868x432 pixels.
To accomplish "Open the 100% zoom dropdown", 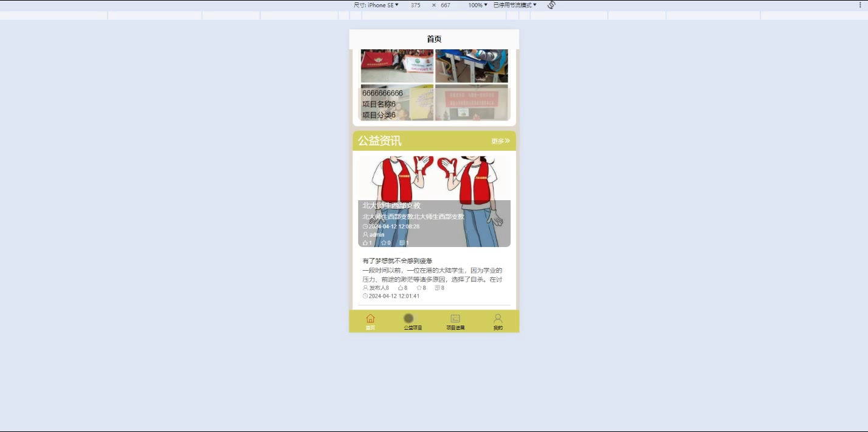I will pyautogui.click(x=478, y=5).
